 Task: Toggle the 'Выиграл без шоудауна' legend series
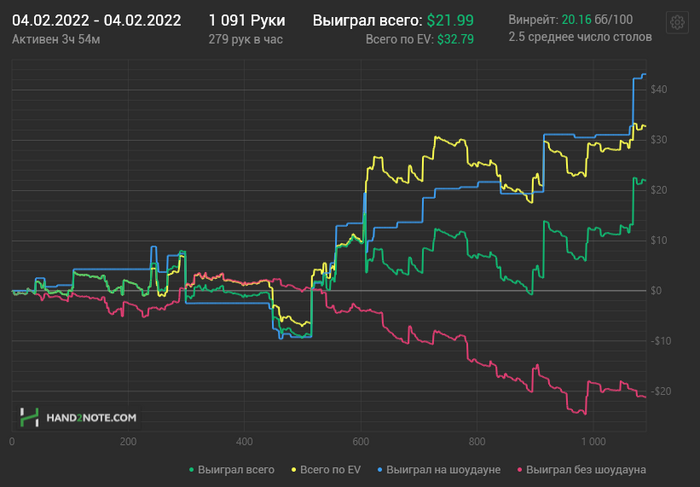581,470
